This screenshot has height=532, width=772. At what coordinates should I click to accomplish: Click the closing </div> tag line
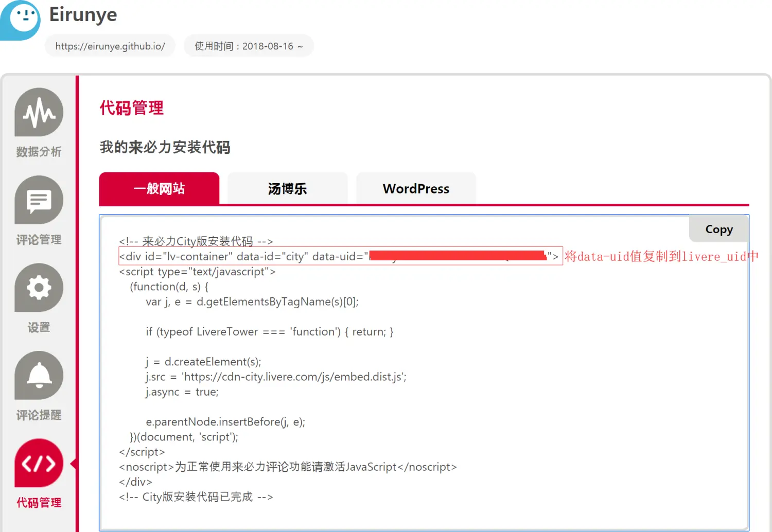click(x=135, y=482)
